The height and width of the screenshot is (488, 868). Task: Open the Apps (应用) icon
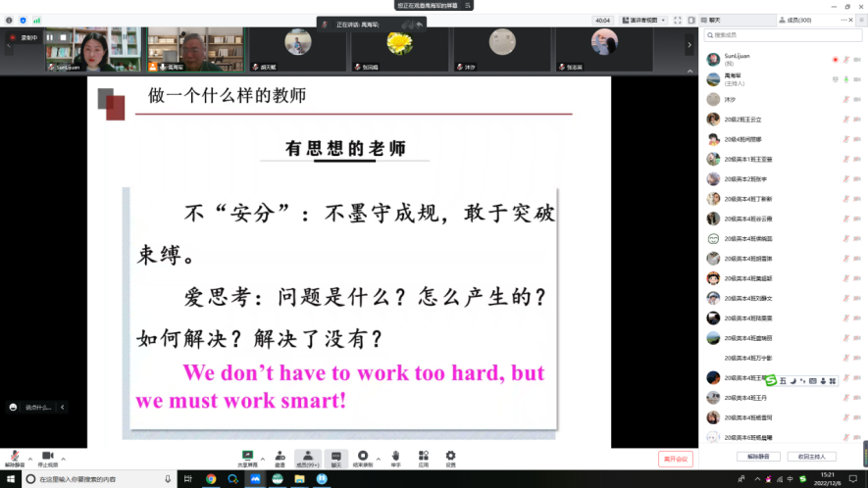tap(423, 456)
